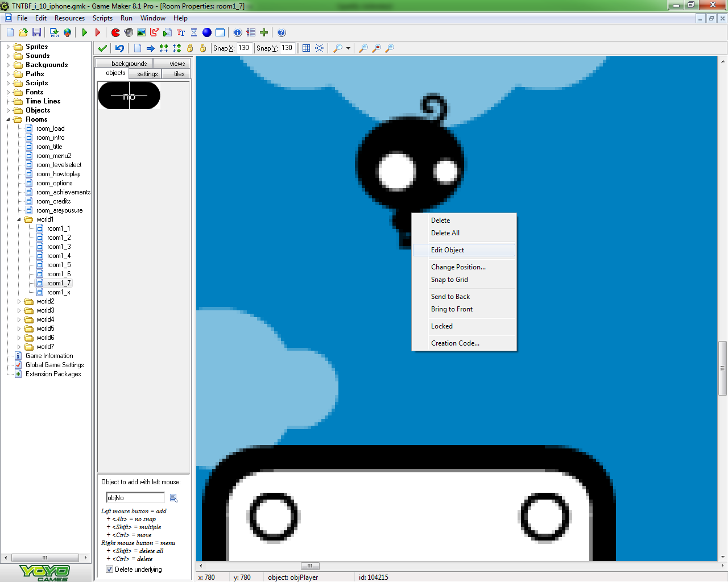Image resolution: width=728 pixels, height=582 pixels.
Task: Click the New project icon in toolbar
Action: click(10, 32)
